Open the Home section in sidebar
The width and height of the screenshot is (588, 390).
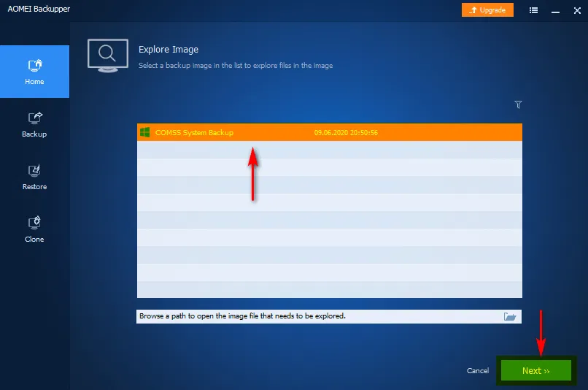pyautogui.click(x=34, y=72)
